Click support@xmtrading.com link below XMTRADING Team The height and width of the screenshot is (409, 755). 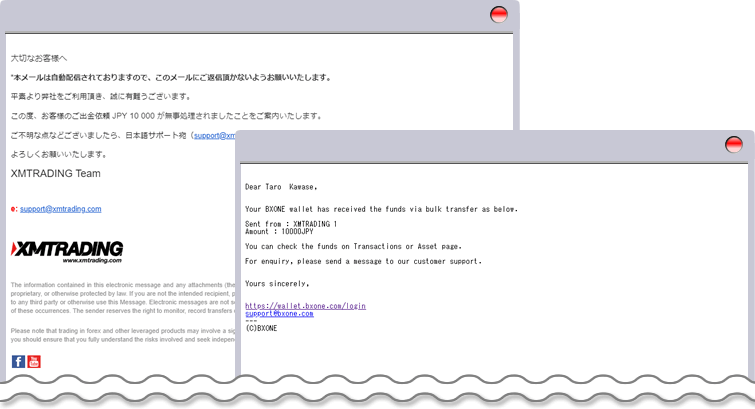point(60,209)
